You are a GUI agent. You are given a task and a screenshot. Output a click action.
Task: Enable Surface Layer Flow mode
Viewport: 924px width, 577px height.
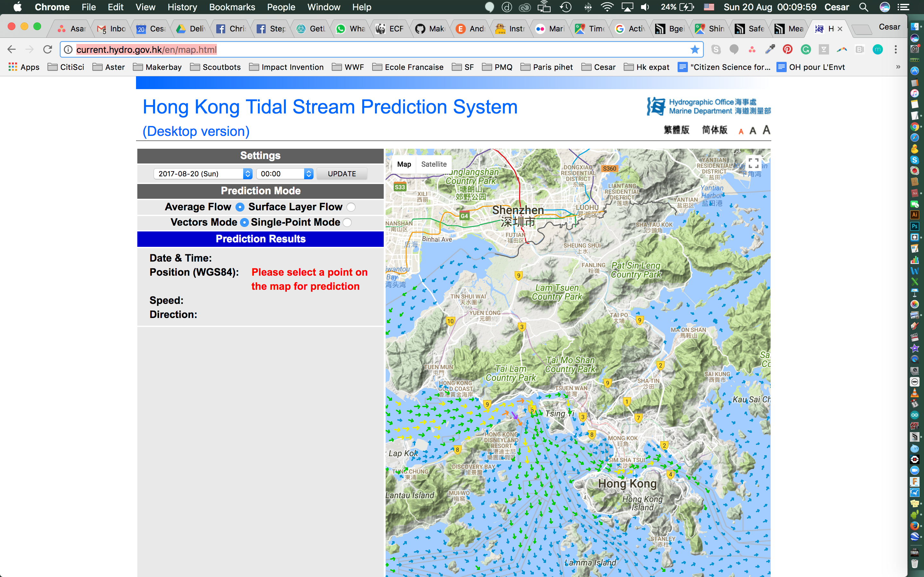pos(351,207)
